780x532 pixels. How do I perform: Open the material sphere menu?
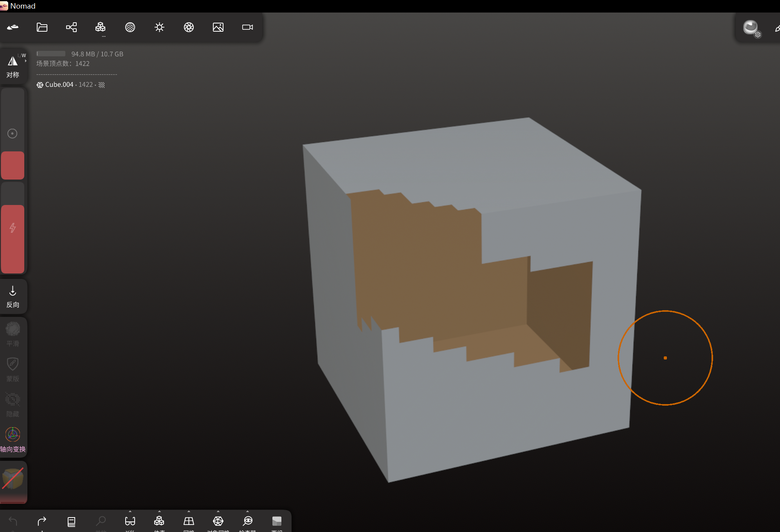pyautogui.click(x=130, y=27)
